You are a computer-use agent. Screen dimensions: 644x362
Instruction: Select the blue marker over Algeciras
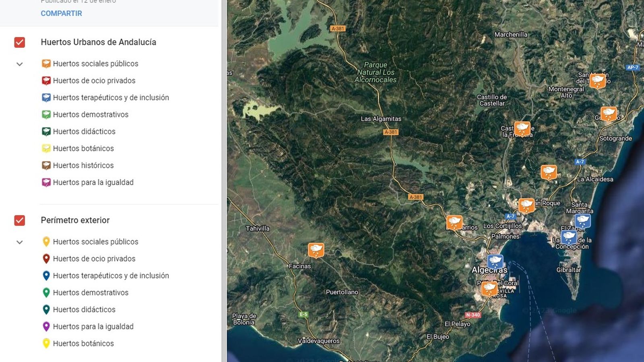click(495, 261)
